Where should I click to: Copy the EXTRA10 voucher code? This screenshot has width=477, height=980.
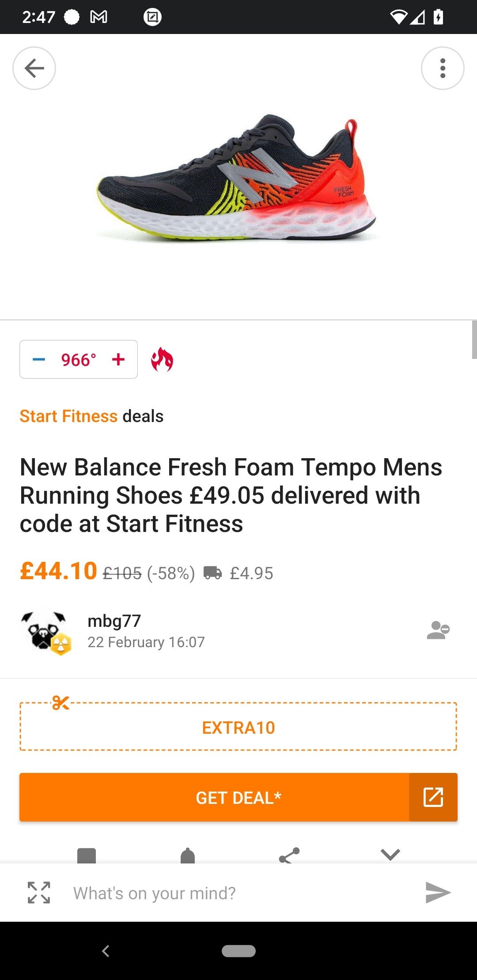[238, 727]
